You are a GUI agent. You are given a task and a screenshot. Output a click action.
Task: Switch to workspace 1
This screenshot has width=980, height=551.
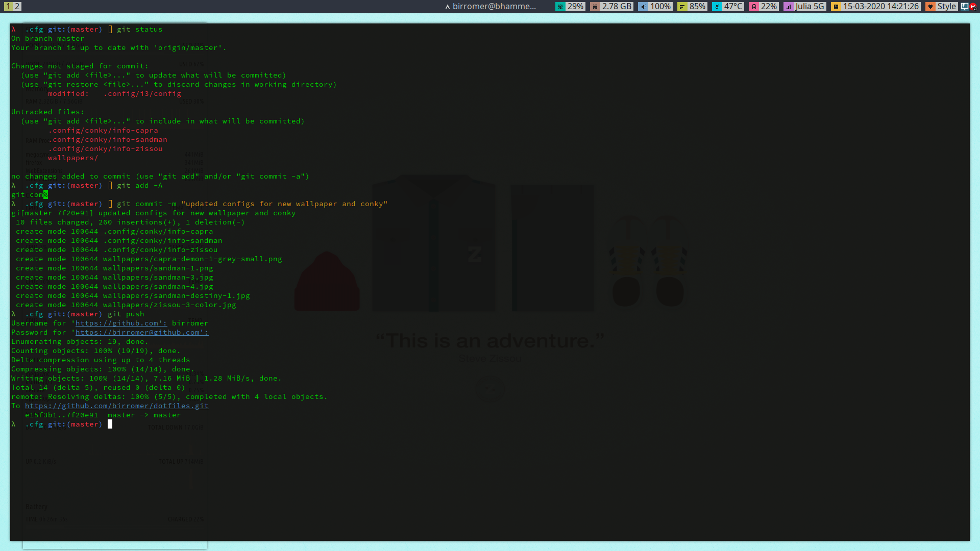(8, 7)
